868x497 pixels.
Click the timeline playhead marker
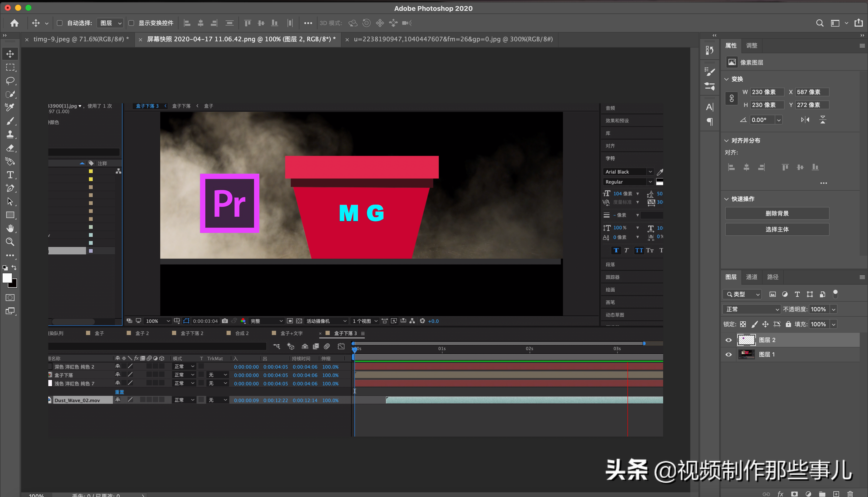pyautogui.click(x=354, y=348)
